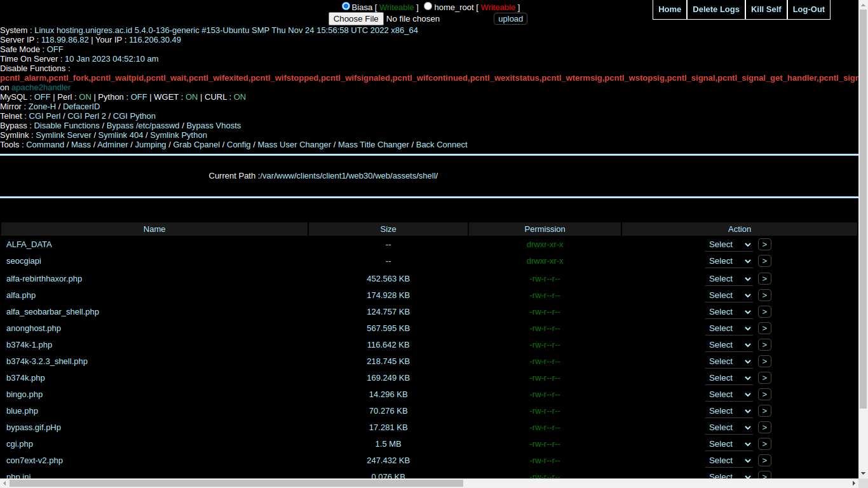Click the Name column header
Viewport: 868px width, 488px height.
[154, 229]
